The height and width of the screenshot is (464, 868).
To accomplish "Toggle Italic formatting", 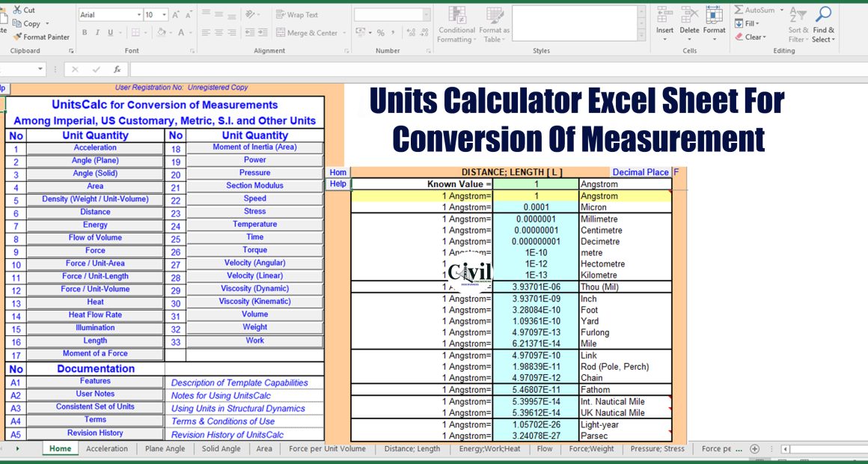I will (x=97, y=33).
